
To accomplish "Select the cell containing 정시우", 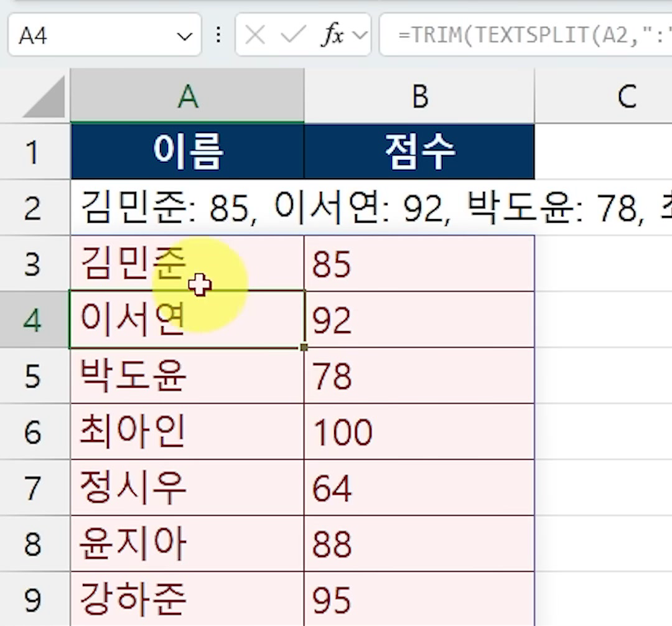I will pyautogui.click(x=187, y=488).
